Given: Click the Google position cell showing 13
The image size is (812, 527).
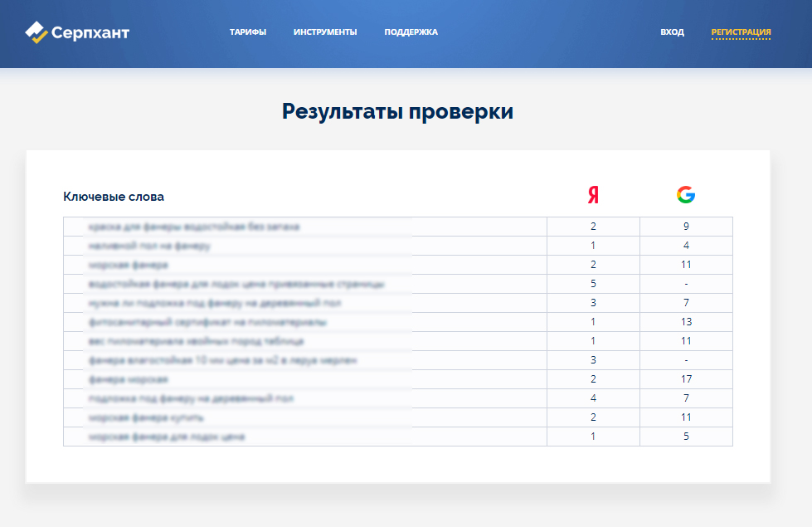Looking at the screenshot, I should 686,322.
